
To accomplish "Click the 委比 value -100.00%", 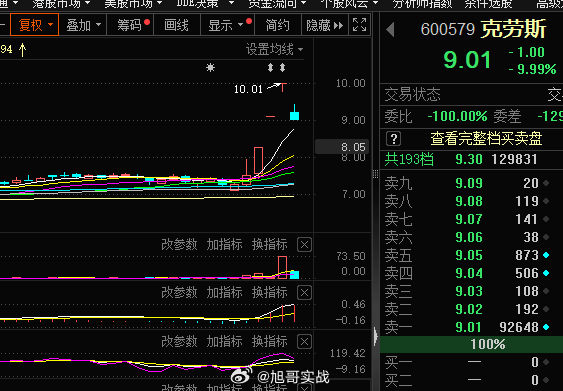I will tap(457, 116).
